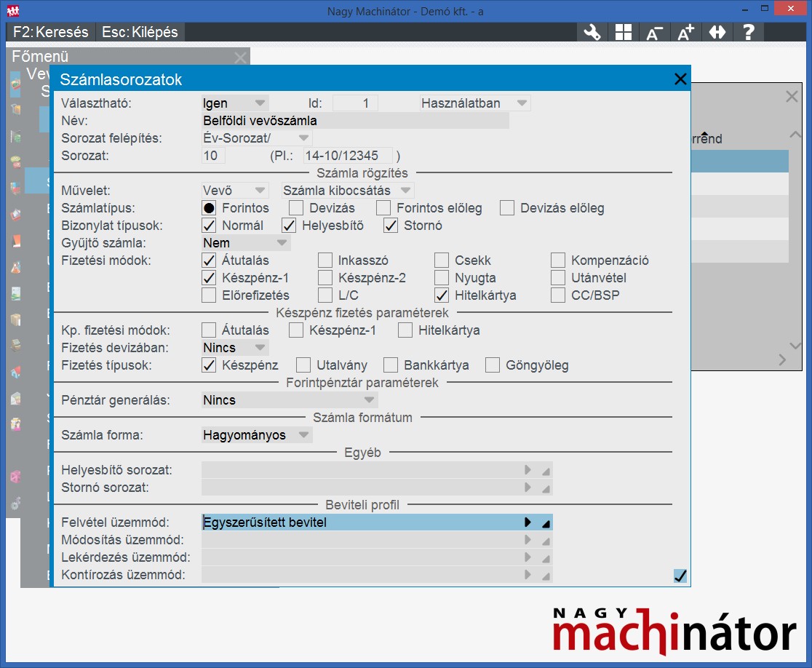This screenshot has height=668, width=812.
Task: Decrease font size with A- icon
Action: pyautogui.click(x=654, y=33)
